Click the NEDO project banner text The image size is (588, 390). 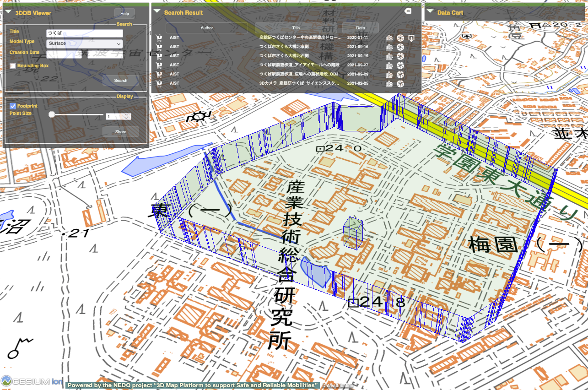[x=193, y=385]
